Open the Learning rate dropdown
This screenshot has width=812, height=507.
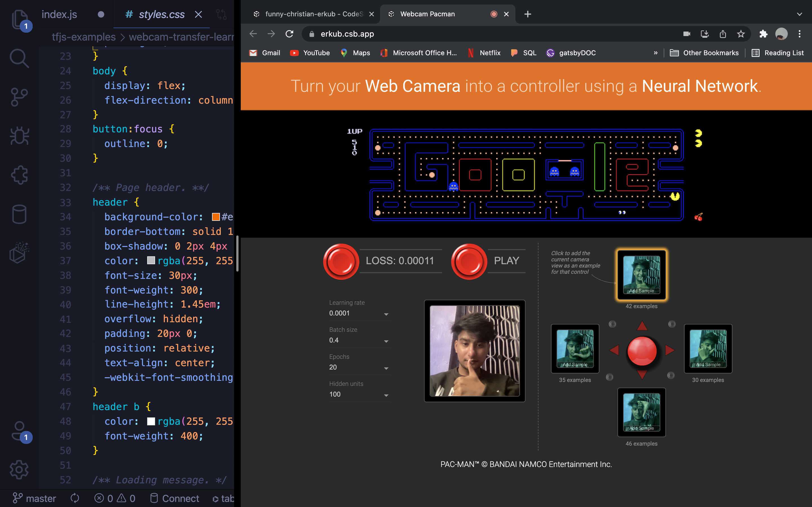(387, 314)
